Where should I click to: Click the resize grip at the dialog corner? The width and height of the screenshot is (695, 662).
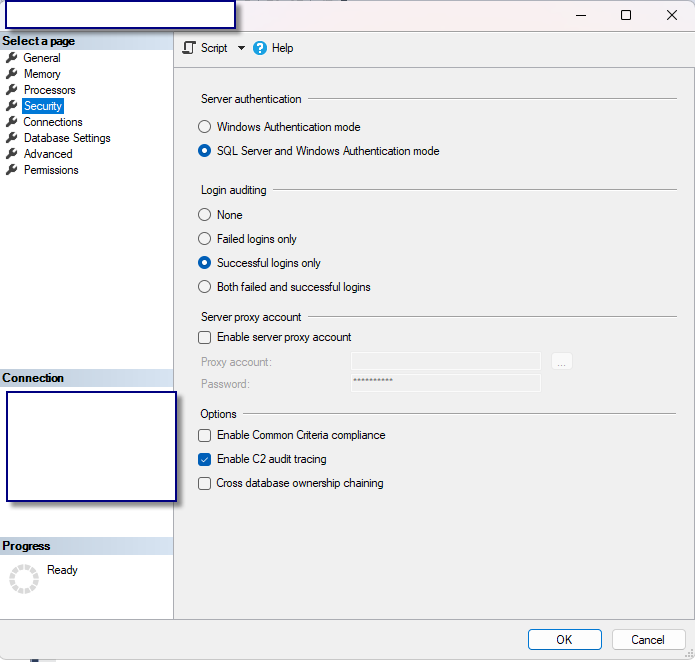point(689,654)
